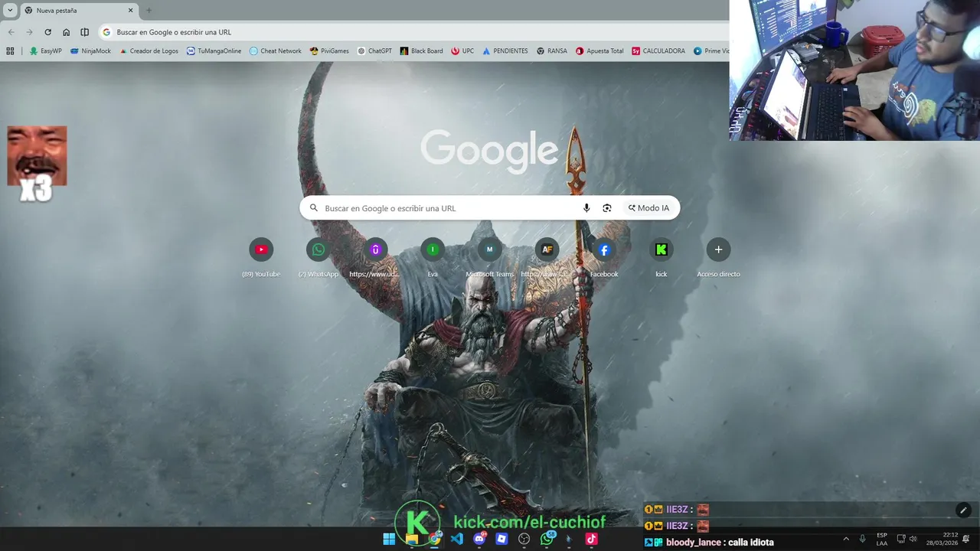Go back with the back arrow
Viewport: 980px width, 551px height.
point(11,32)
